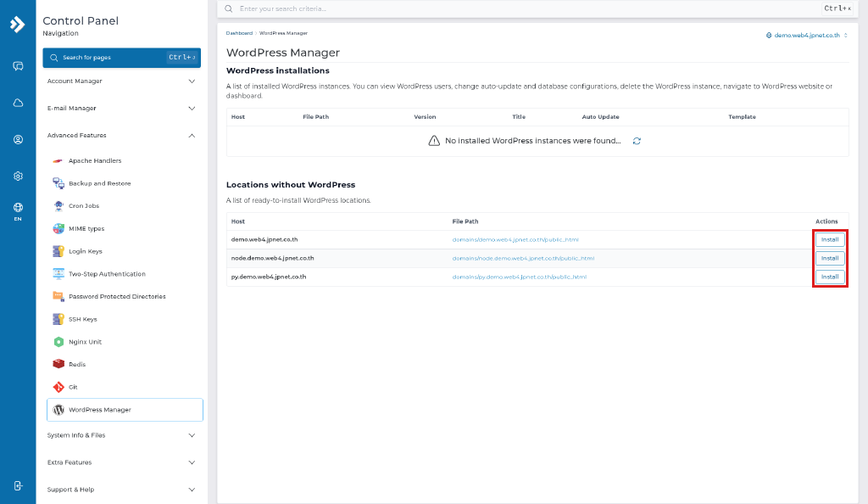This screenshot has height=504, width=868.
Task: Open Password Protected Directories
Action: click(x=117, y=297)
